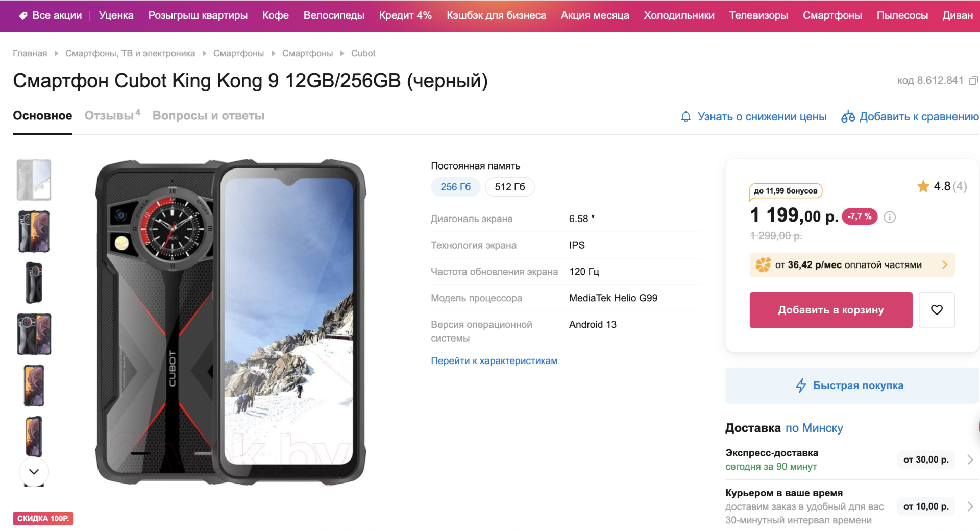
Task: Click the heart wishlist icon
Action: click(x=936, y=310)
